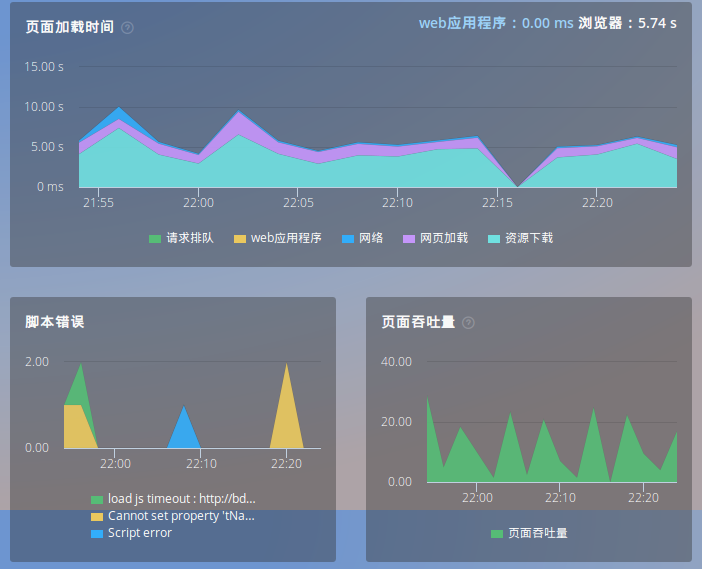This screenshot has height=569, width=702.
Task: Click yellow web应用程序 color swatch
Action: pyautogui.click(x=240, y=239)
